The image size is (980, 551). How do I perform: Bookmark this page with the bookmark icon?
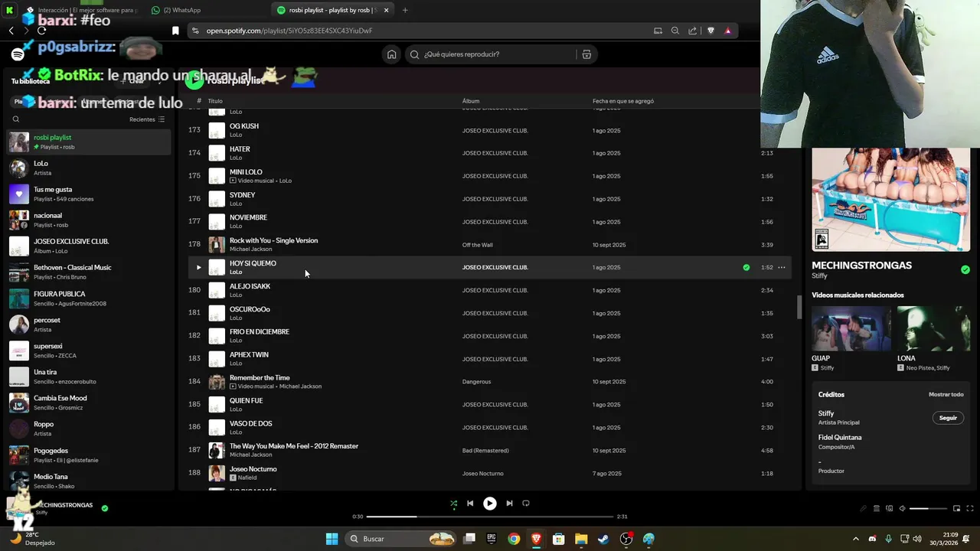(175, 31)
